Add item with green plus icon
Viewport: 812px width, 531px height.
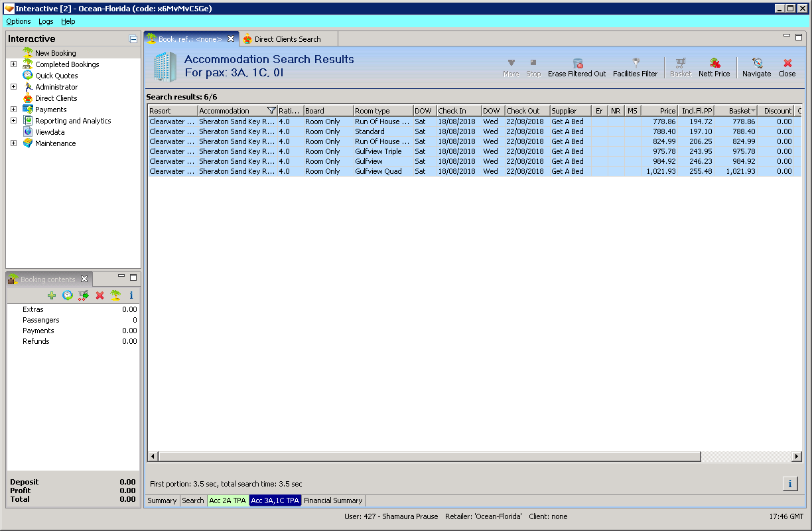(x=52, y=295)
